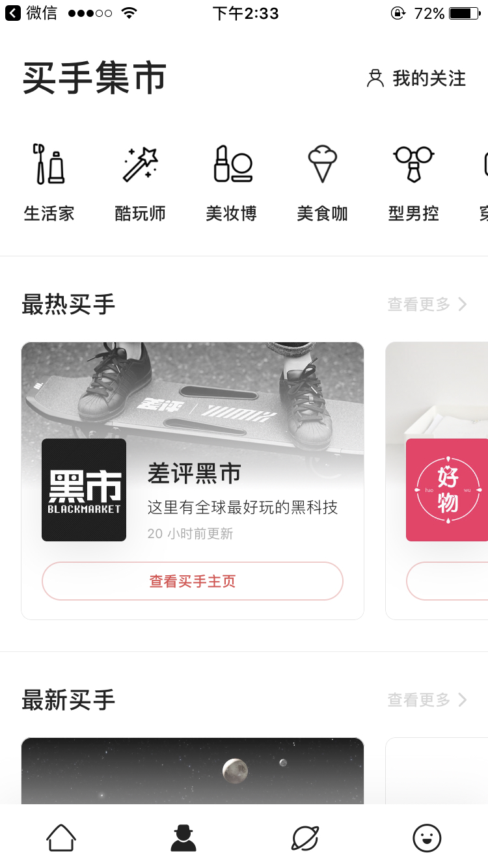Open the planet discover tab
488x868 pixels.
coord(305,837)
